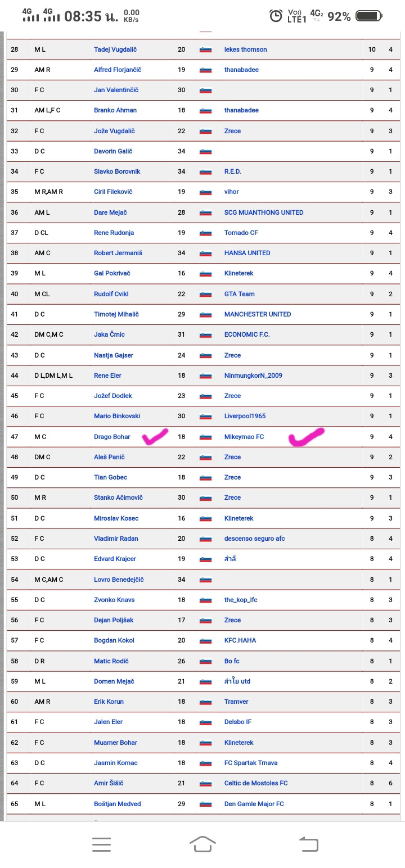
Task: Click the row number 47 cell
Action: [x=15, y=437]
